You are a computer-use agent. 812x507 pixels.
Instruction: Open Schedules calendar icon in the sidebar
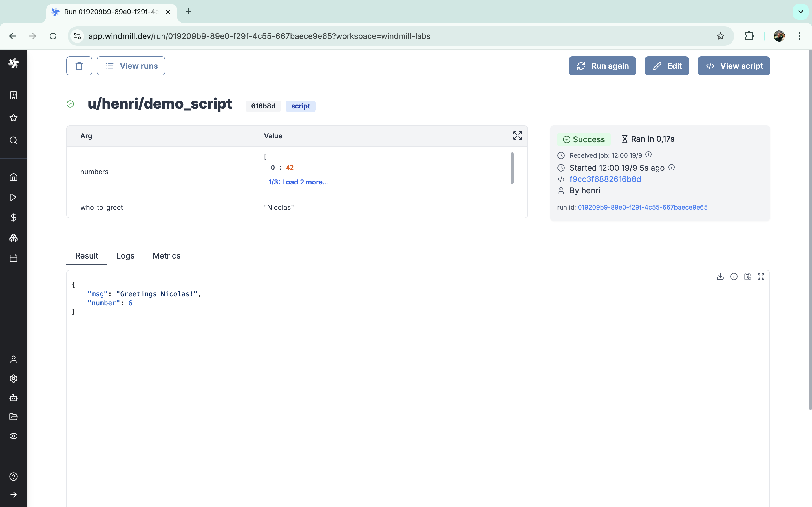[x=14, y=258]
